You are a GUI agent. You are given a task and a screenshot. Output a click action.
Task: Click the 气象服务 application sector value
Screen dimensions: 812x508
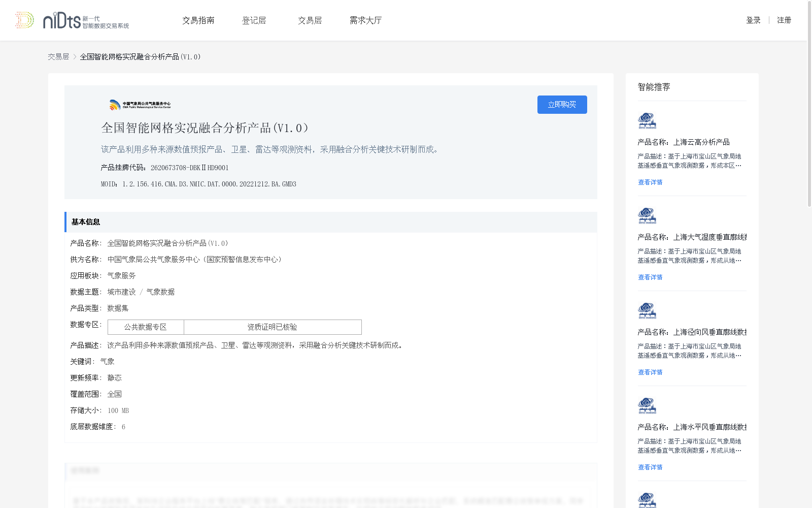(x=122, y=276)
